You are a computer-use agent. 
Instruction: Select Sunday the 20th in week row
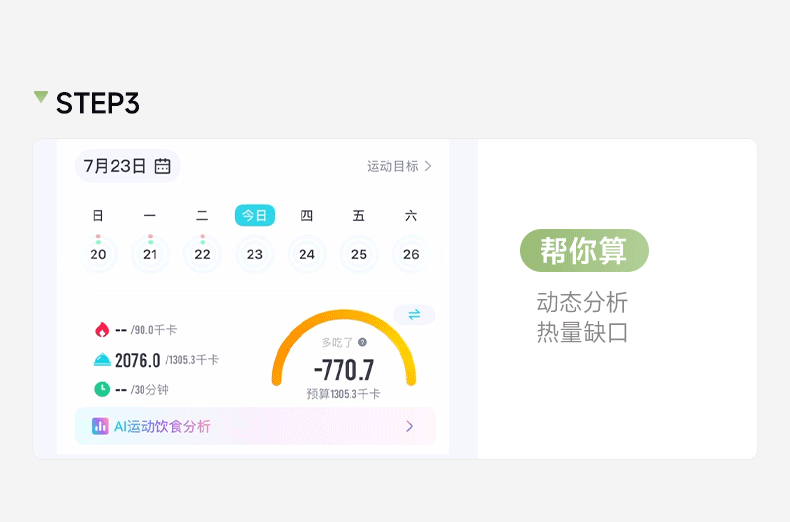point(98,254)
